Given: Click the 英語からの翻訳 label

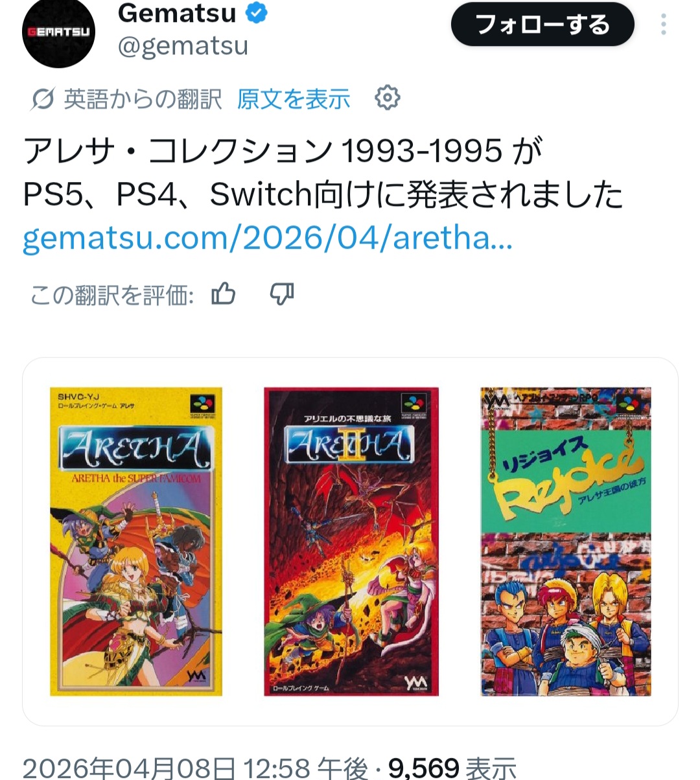Looking at the screenshot, I should [143, 99].
